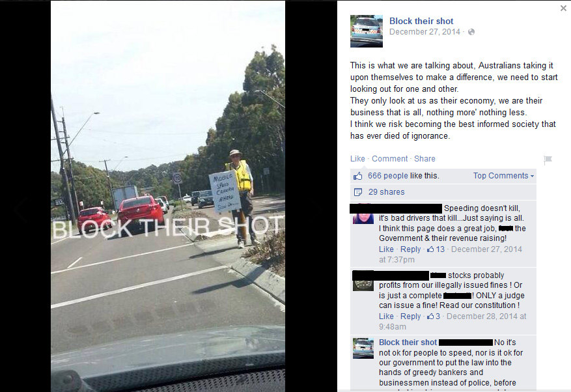Click Comment under the post text
Viewport: 571px width, 392px height.
[x=389, y=159]
